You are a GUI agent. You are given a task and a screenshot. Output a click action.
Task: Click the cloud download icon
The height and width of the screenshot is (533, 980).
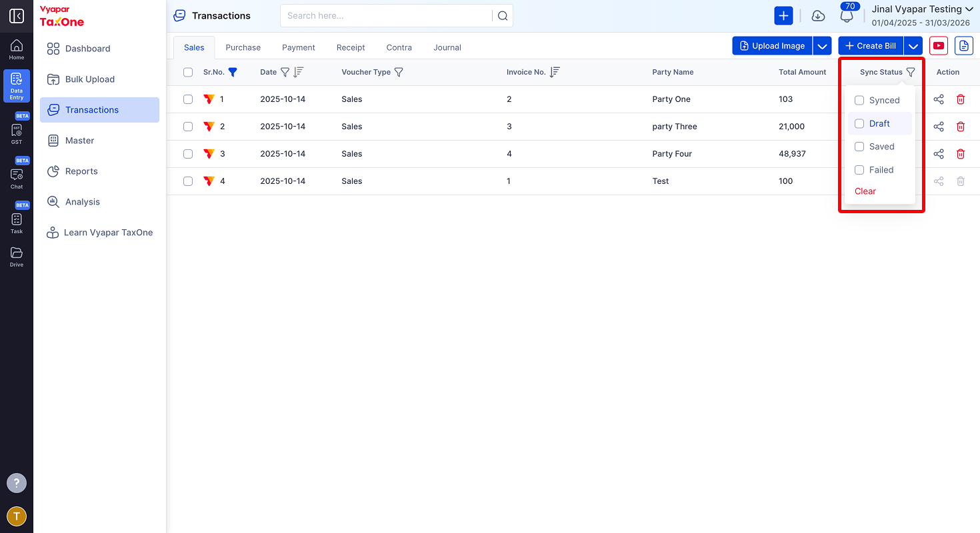tap(818, 16)
